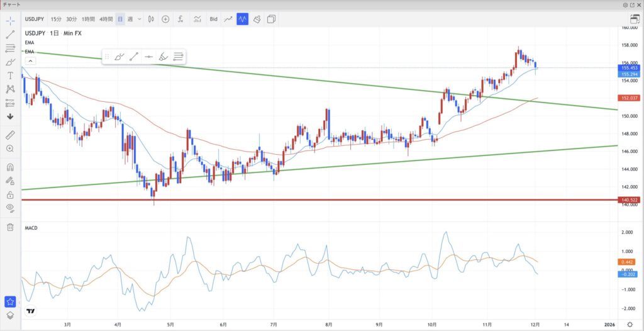
Task: Open the indicators fx menu
Action: (x=180, y=20)
